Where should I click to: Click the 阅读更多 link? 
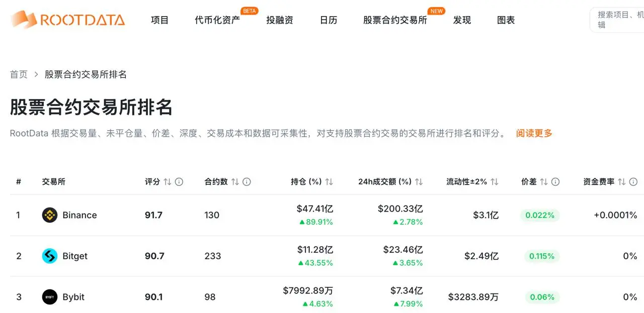click(x=534, y=133)
